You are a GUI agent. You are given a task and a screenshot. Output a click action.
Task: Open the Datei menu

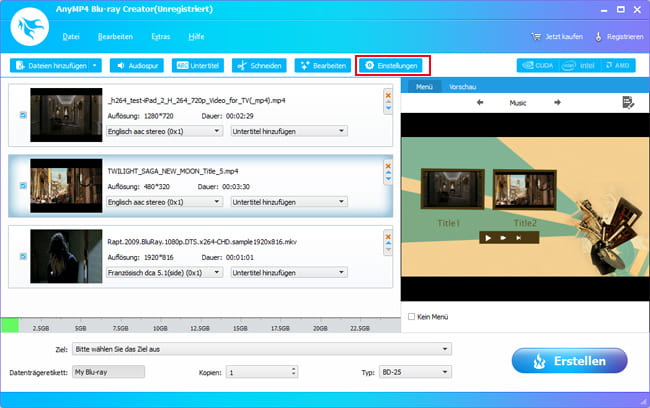pos(71,36)
